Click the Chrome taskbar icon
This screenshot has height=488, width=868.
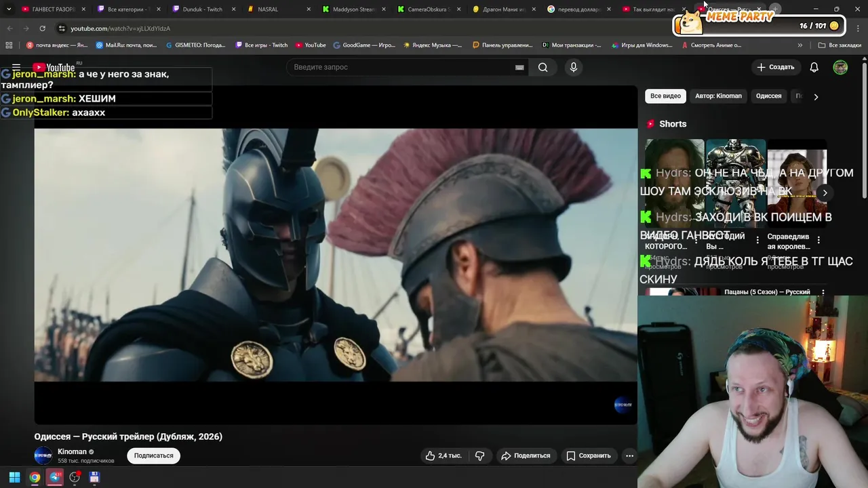coord(35,477)
